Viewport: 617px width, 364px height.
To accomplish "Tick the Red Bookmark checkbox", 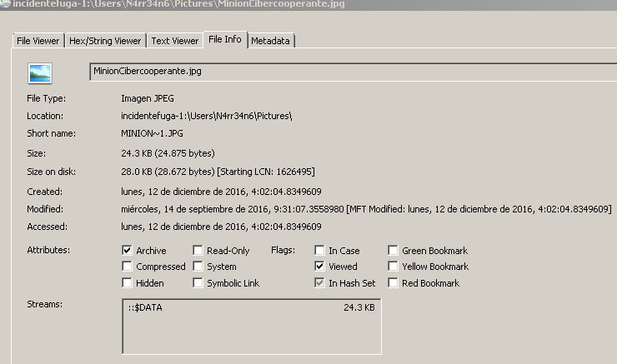I will [x=393, y=283].
